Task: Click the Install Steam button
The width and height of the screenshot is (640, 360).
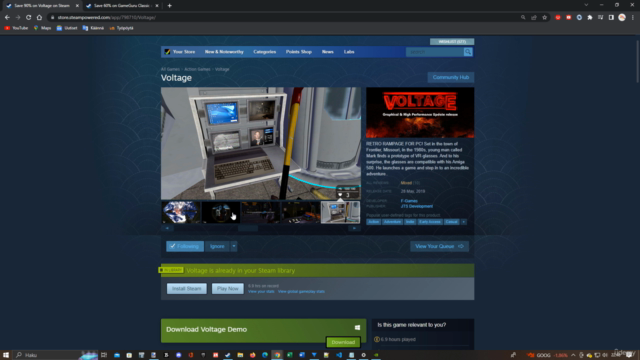Action: click(187, 289)
